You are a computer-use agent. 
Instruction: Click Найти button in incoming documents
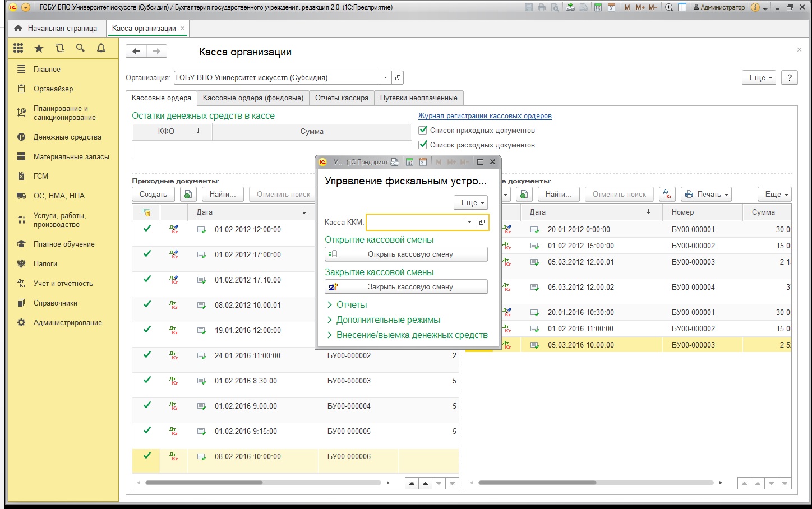point(223,194)
